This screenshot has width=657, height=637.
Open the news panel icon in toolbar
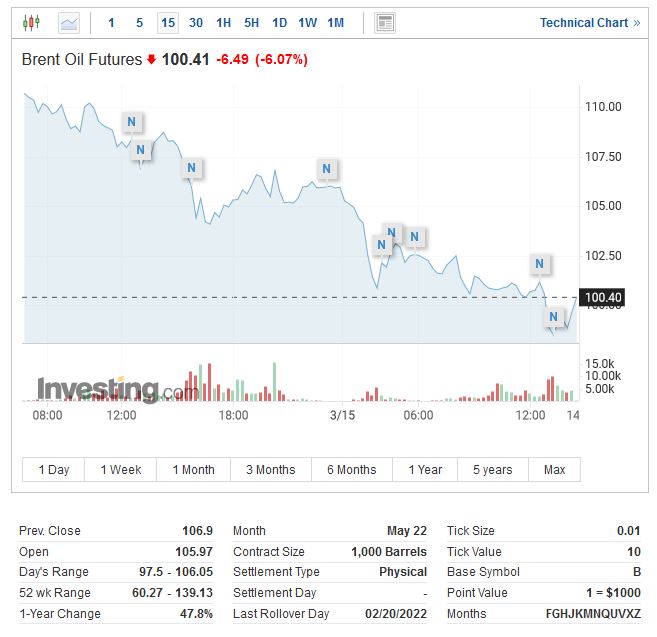385,22
